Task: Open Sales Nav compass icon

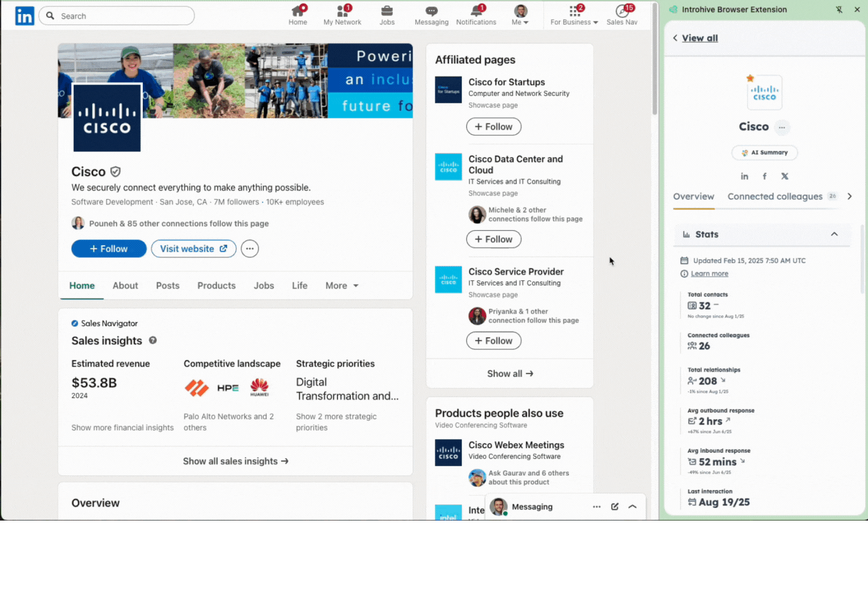Action: coord(621,12)
